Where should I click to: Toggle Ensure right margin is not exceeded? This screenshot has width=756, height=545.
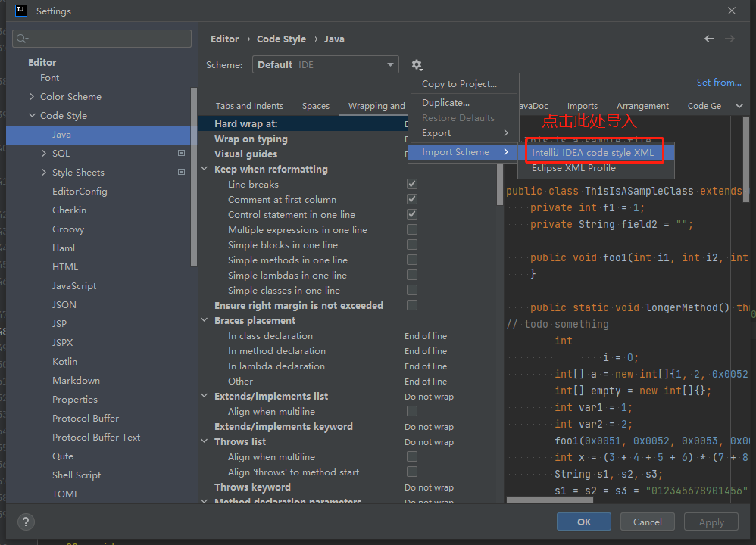[412, 305]
